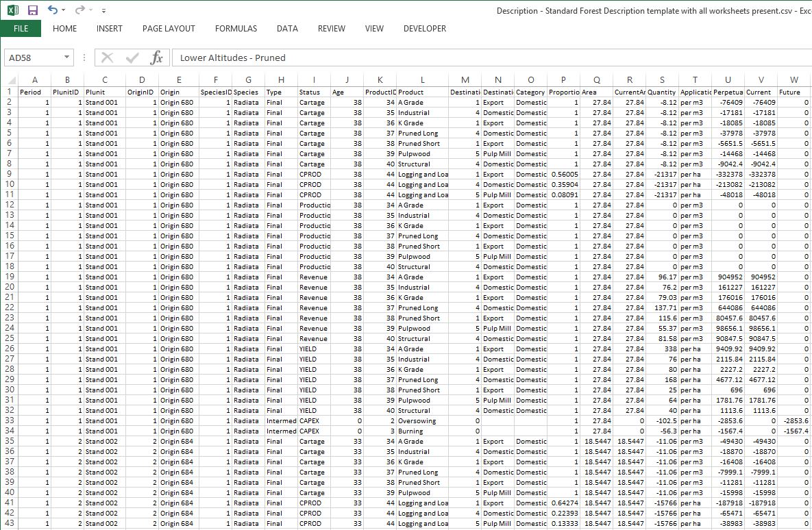812x530 pixels.
Task: Click the quantity cell '96.17'
Action: 662,277
